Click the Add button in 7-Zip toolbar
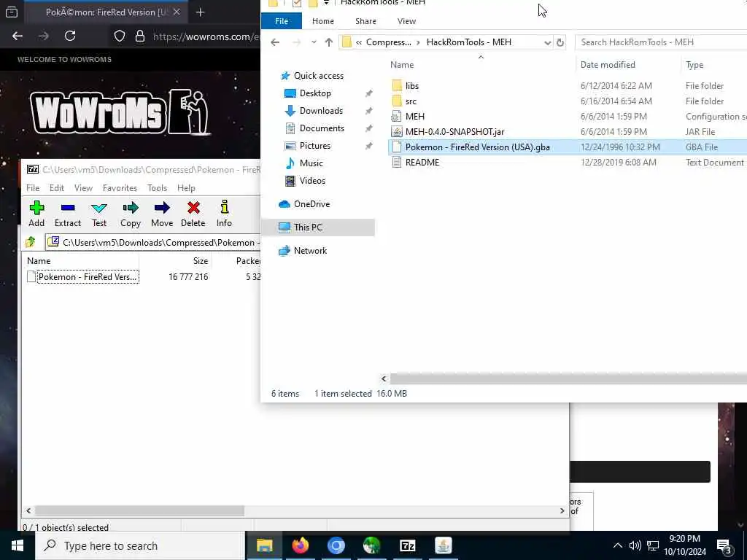The image size is (747, 560). tap(36, 214)
